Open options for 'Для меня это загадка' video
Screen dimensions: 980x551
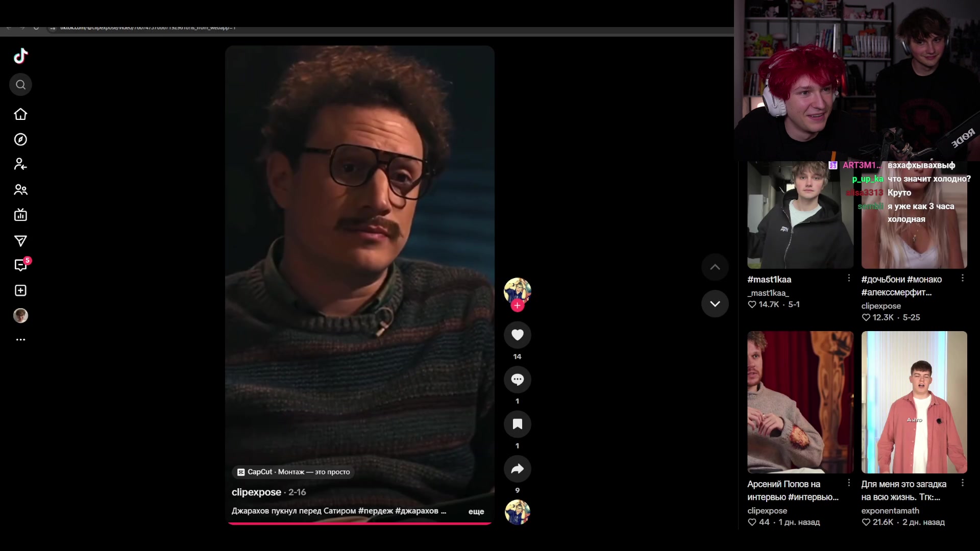962,483
